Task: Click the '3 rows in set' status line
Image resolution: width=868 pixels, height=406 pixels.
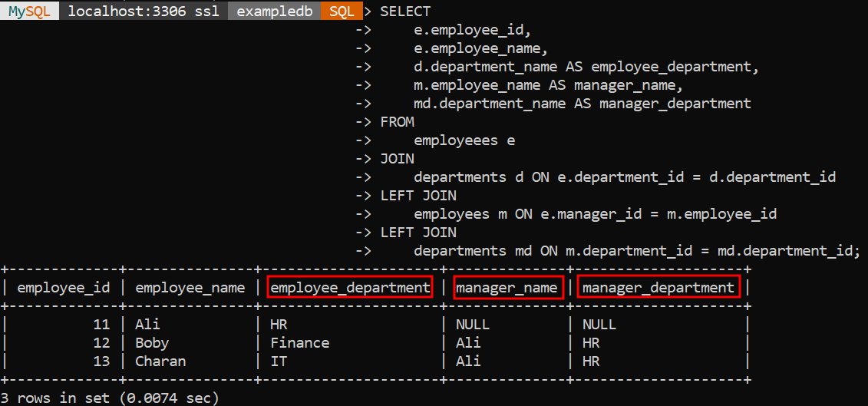Action: [110, 398]
